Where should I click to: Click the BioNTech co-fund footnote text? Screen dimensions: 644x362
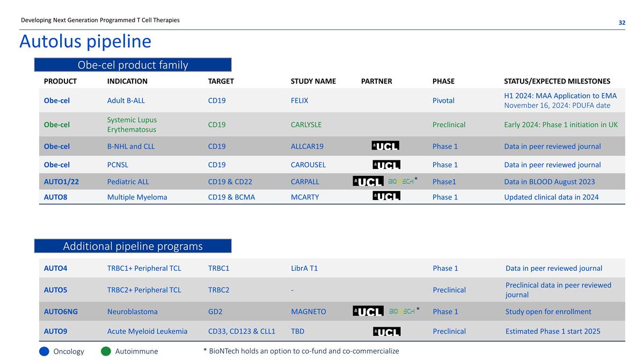301,351
